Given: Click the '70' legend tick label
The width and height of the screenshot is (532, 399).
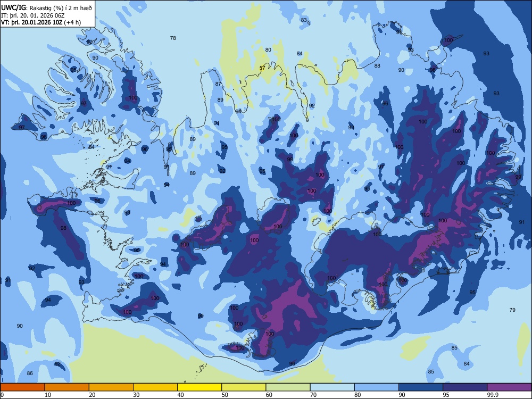Looking at the screenshot, I should pos(313,395).
